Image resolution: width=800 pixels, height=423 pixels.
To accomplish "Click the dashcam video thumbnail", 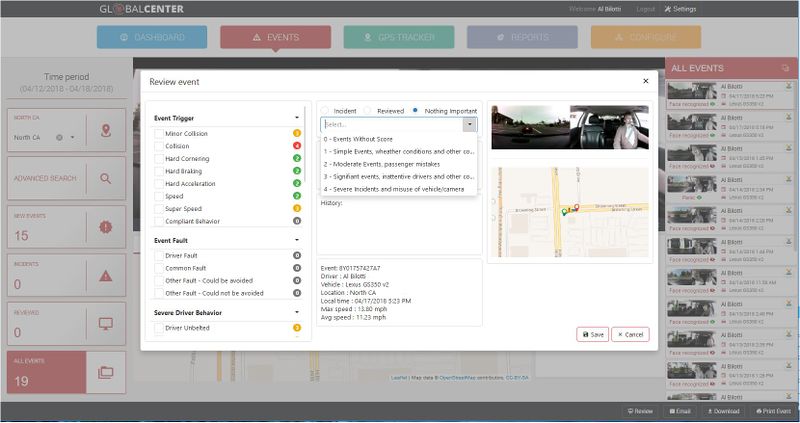I will [569, 127].
